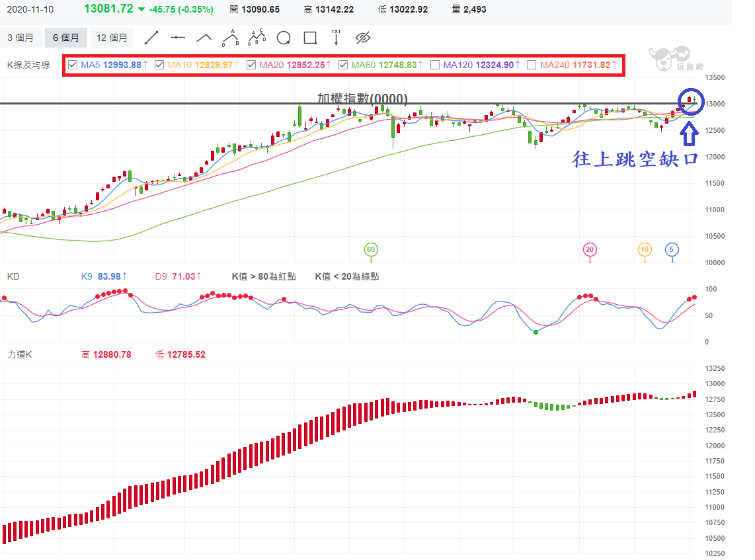
Task: Switch to the 3 個月 range tab
Action: pos(20,38)
